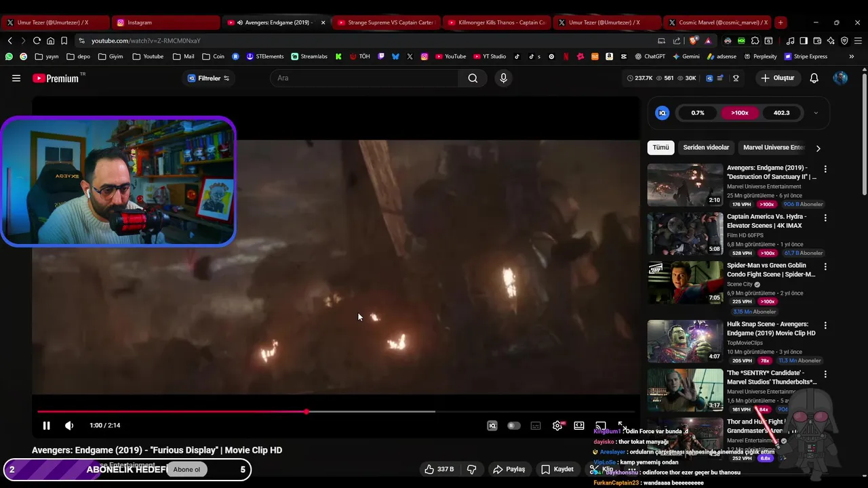Open Spider-Man vs Green Goblin video title
Viewport: 868px width, 488px height.
coord(771,270)
